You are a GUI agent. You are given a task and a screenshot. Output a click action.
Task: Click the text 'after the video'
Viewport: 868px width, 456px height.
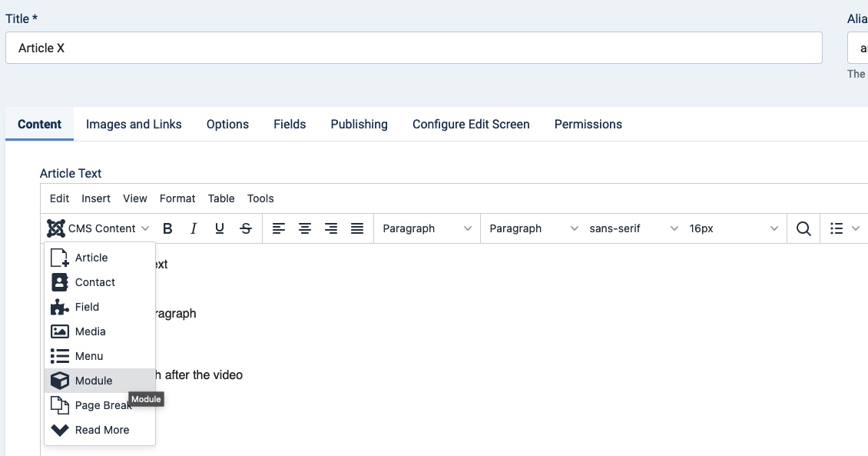click(204, 375)
